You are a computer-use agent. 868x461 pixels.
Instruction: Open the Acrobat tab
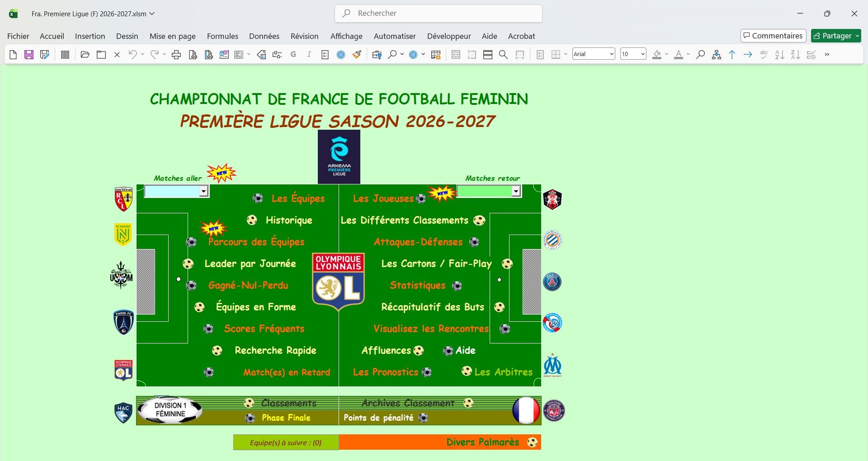[x=521, y=36]
